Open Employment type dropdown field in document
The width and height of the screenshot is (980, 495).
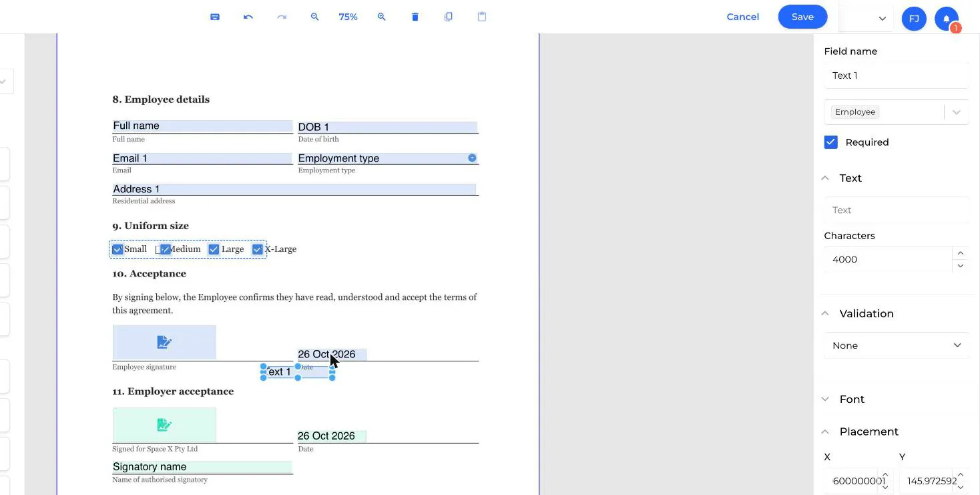(388, 158)
